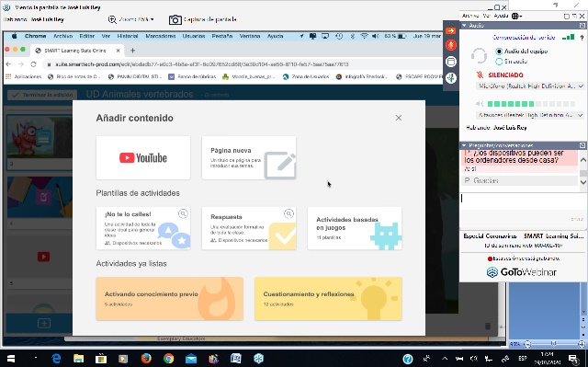Open the Historial menu
This screenshot has width=588, height=367.
click(128, 36)
